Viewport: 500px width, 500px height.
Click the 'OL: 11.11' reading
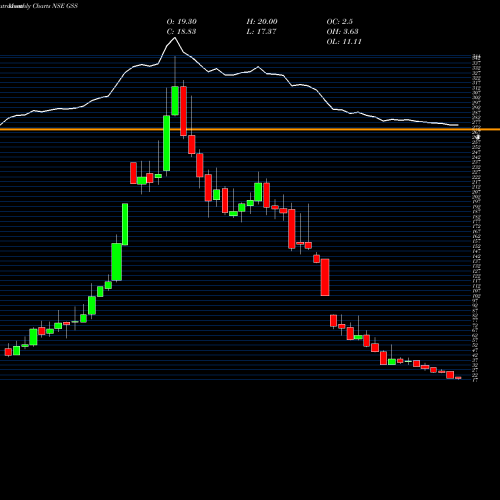pyautogui.click(x=344, y=42)
